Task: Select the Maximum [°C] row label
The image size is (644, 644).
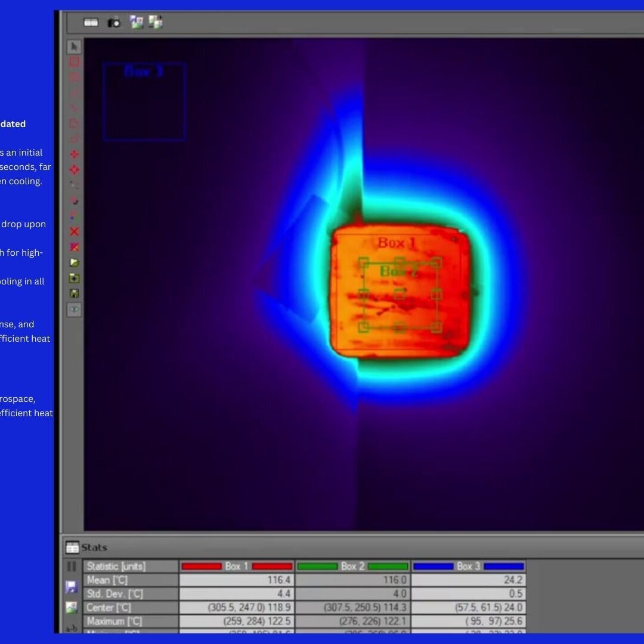Action: [x=131, y=621]
